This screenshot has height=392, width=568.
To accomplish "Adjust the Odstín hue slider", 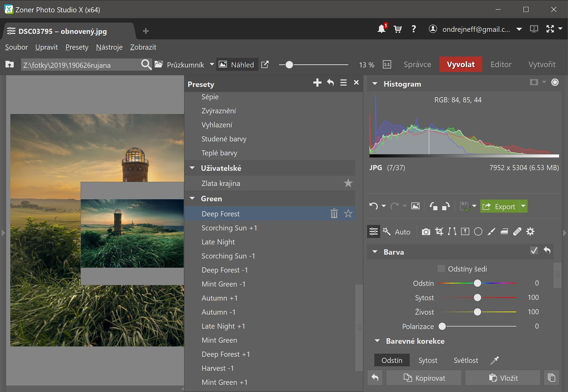I will click(x=477, y=283).
